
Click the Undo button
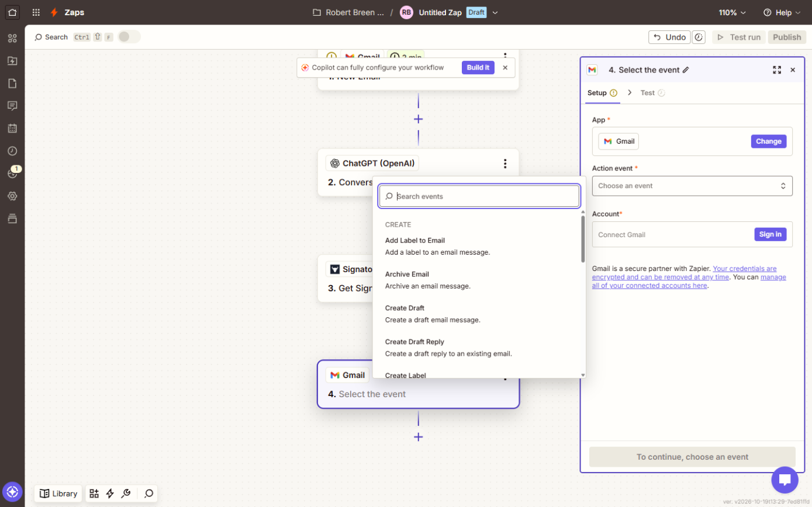(669, 37)
